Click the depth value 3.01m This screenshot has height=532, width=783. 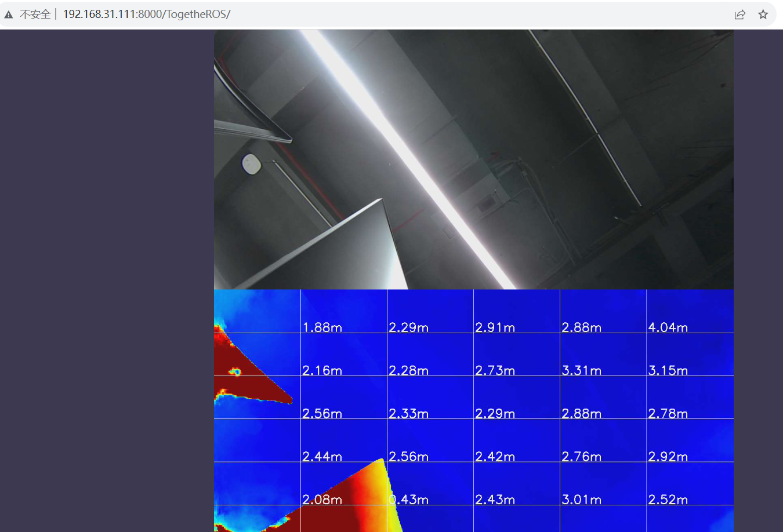(582, 500)
